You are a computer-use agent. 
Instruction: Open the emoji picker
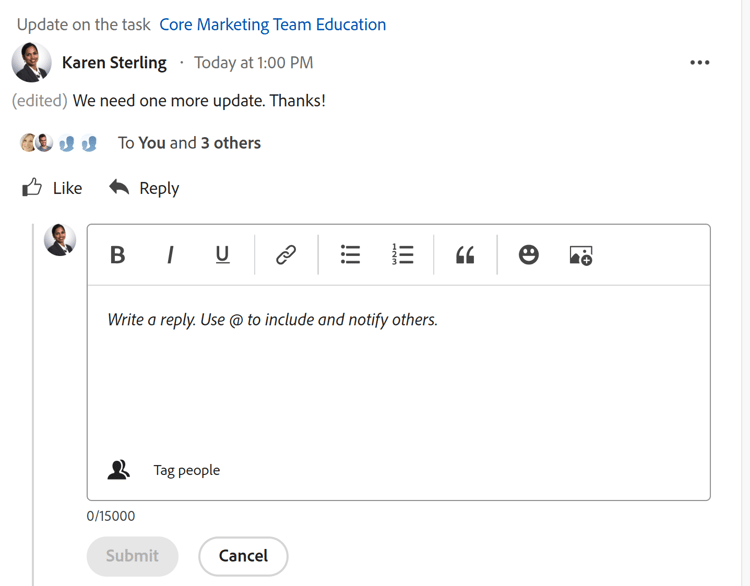[x=529, y=255]
